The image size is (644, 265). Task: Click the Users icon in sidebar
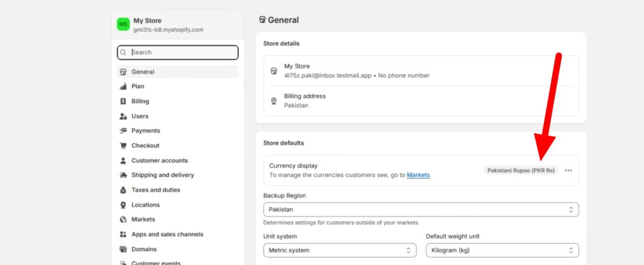point(123,116)
